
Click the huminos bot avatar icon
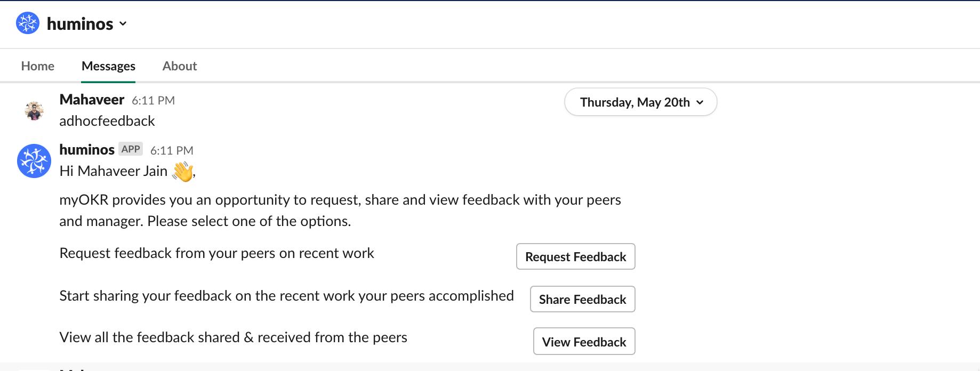click(x=34, y=161)
